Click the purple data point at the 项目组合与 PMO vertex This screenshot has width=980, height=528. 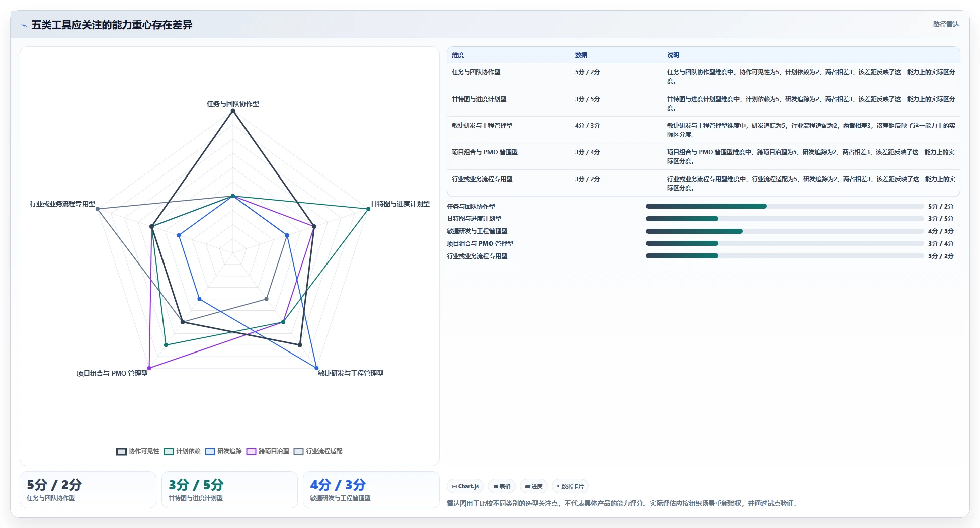pyautogui.click(x=149, y=368)
